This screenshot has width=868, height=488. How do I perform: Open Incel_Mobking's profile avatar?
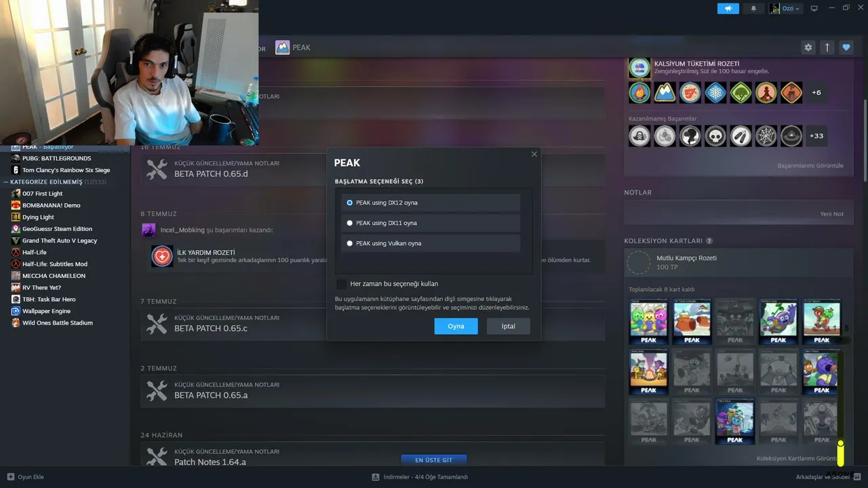click(149, 230)
